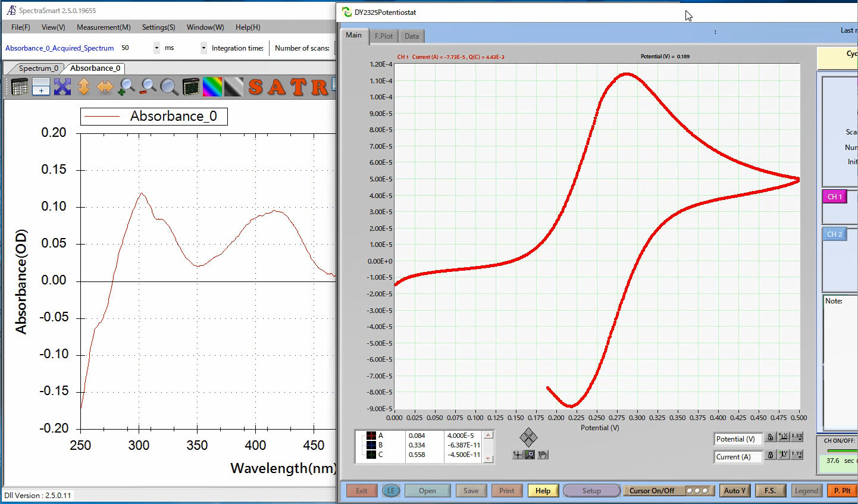Switch to the F.Plot tab
The image size is (858, 504).
click(x=384, y=36)
